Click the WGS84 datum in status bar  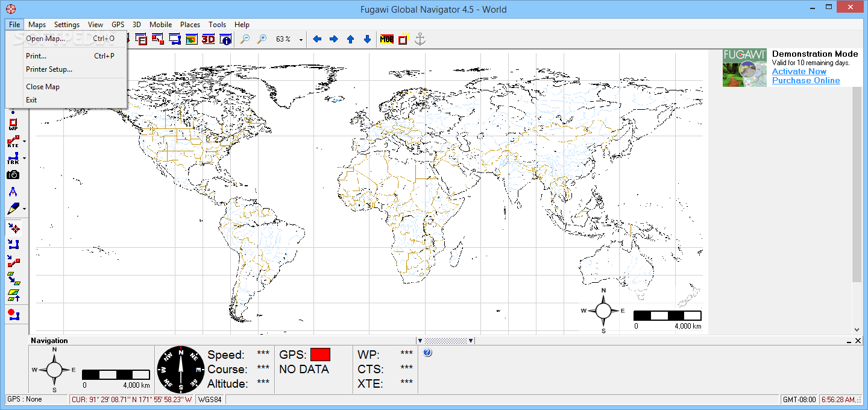coord(210,399)
